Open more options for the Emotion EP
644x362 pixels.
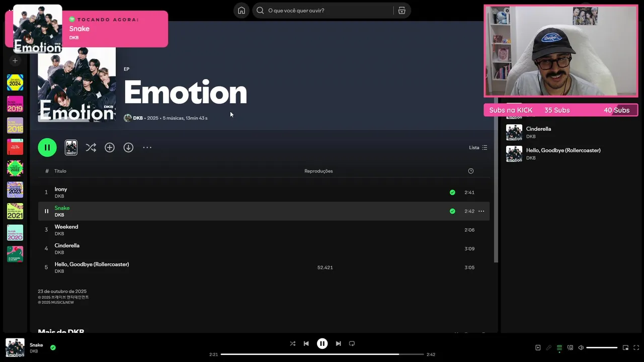pos(147,147)
